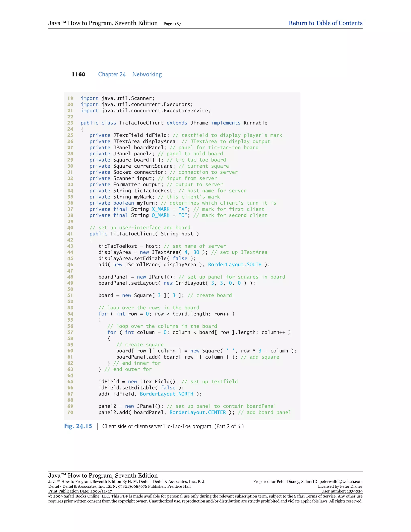
Task: Click line number 23 in code listing
Action: [x=70, y=123]
